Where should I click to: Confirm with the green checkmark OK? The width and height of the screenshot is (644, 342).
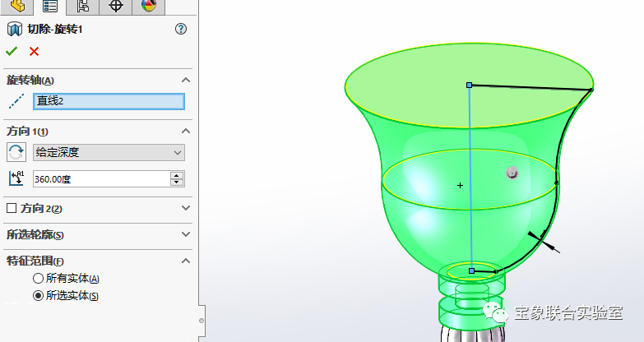click(12, 51)
